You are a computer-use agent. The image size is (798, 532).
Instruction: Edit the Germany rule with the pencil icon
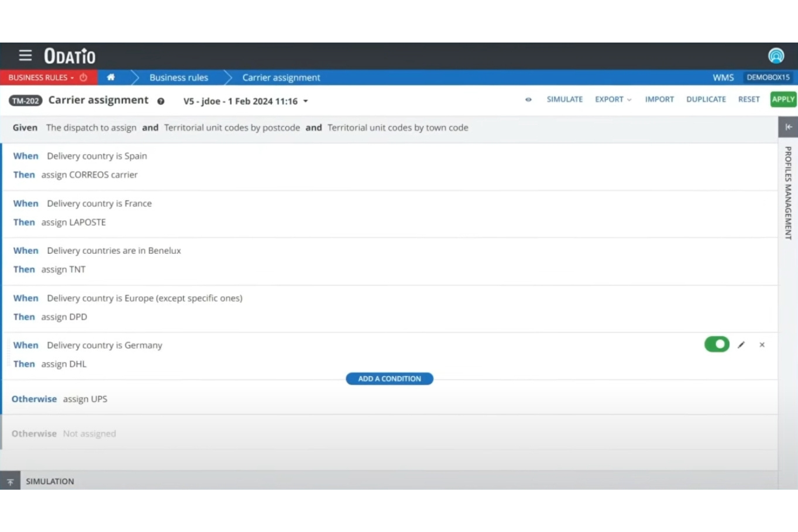[x=741, y=344]
